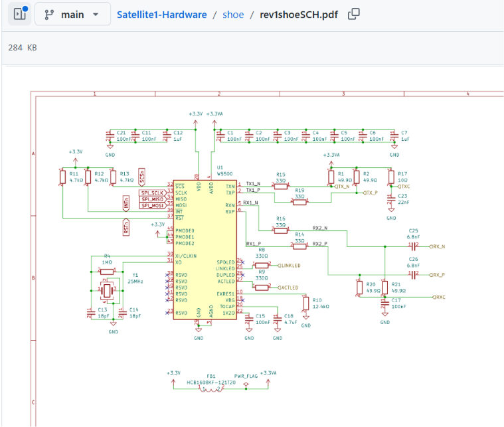Click the LINKLED output label
Image resolution: width=504 pixels, height=427 pixels.
point(290,266)
